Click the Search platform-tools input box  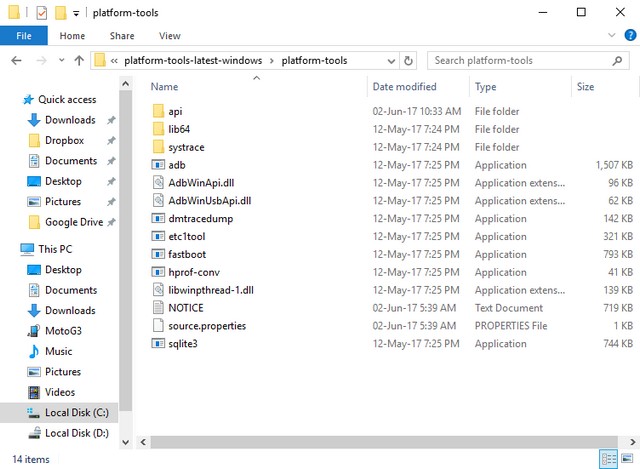tap(525, 61)
